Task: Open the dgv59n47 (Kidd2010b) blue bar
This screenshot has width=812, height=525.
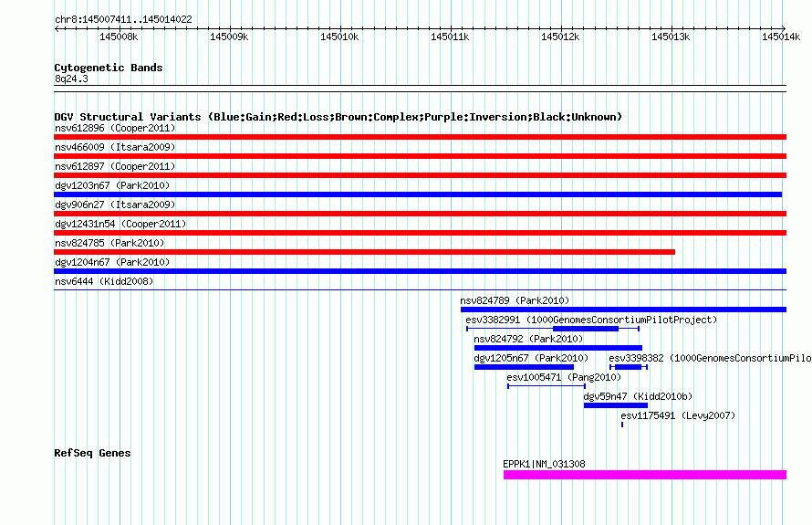Action: [x=616, y=405]
